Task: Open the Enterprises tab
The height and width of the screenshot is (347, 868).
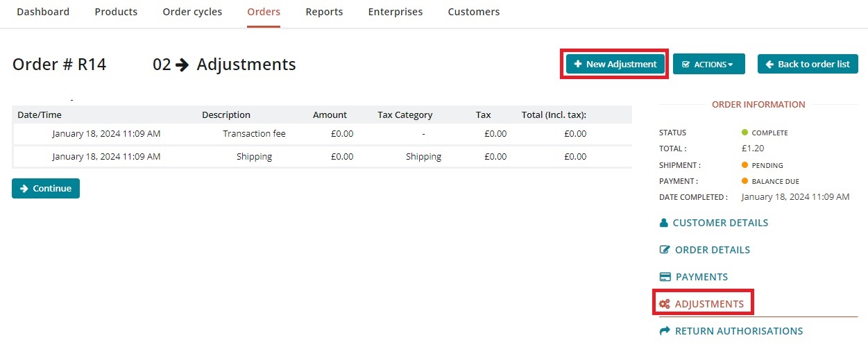Action: pos(395,12)
